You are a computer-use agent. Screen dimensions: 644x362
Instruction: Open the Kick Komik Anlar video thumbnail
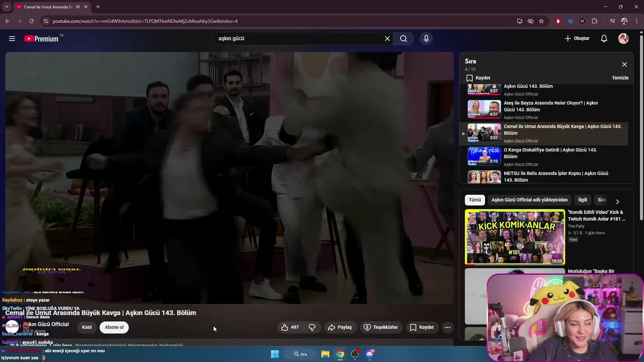(x=515, y=237)
